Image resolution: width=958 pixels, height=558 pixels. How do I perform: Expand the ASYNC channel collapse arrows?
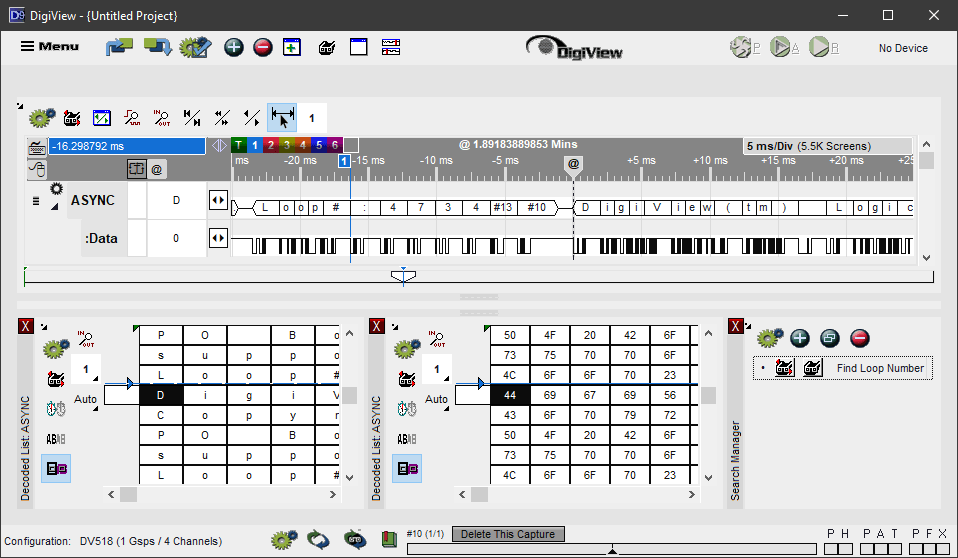[218, 200]
